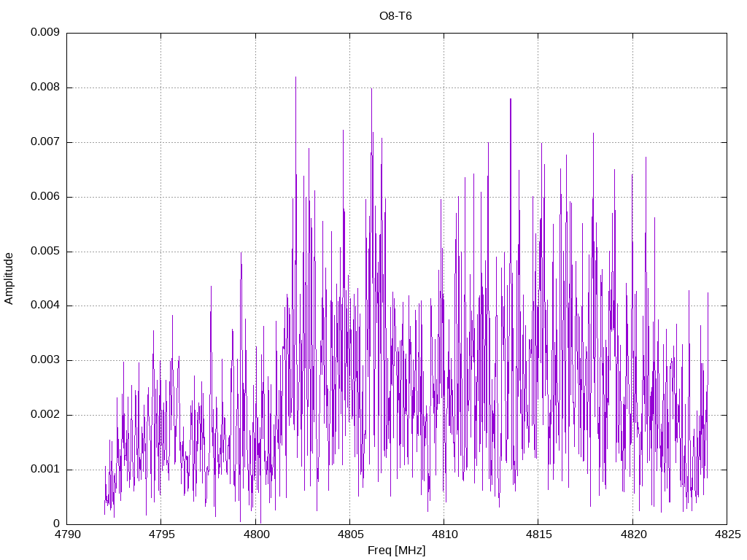Click the 0.005 y-axis tick label
This screenshot has width=747, height=560.
(x=45, y=252)
